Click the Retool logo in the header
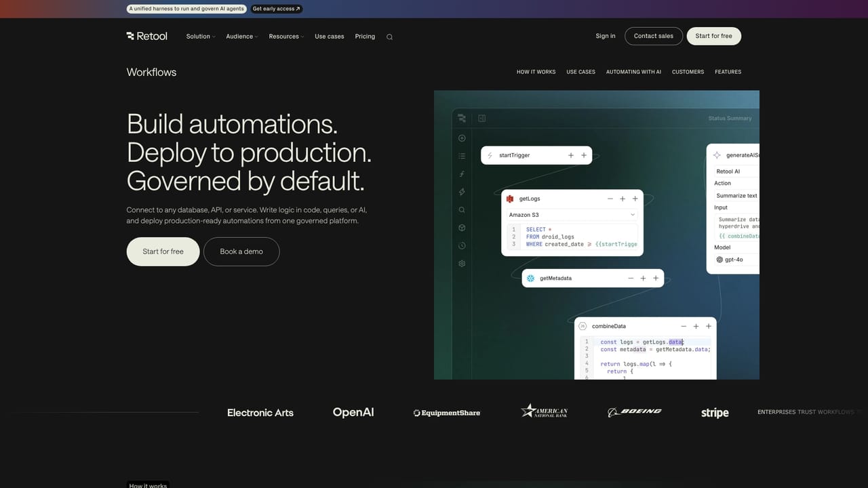This screenshot has width=868, height=488. (x=146, y=36)
